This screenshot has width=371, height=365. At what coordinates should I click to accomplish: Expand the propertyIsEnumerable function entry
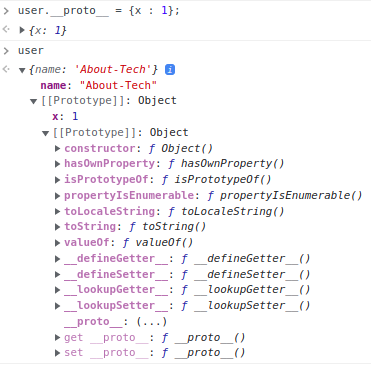coord(57,196)
